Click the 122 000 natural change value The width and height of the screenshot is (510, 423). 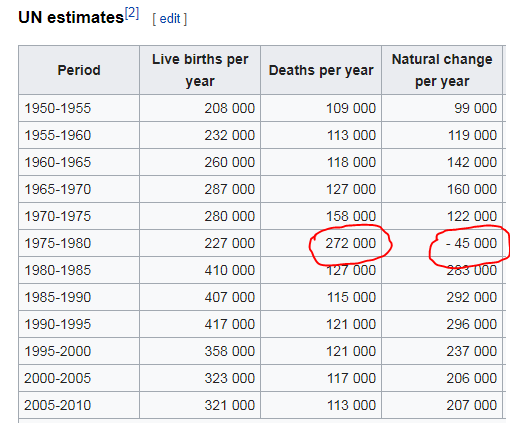(x=472, y=216)
